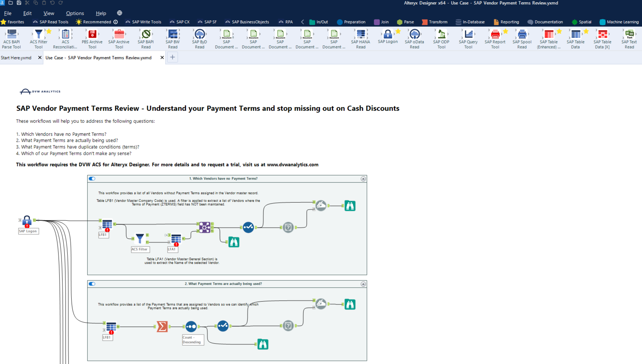
Task: Add a new workflow tab
Action: point(172,57)
